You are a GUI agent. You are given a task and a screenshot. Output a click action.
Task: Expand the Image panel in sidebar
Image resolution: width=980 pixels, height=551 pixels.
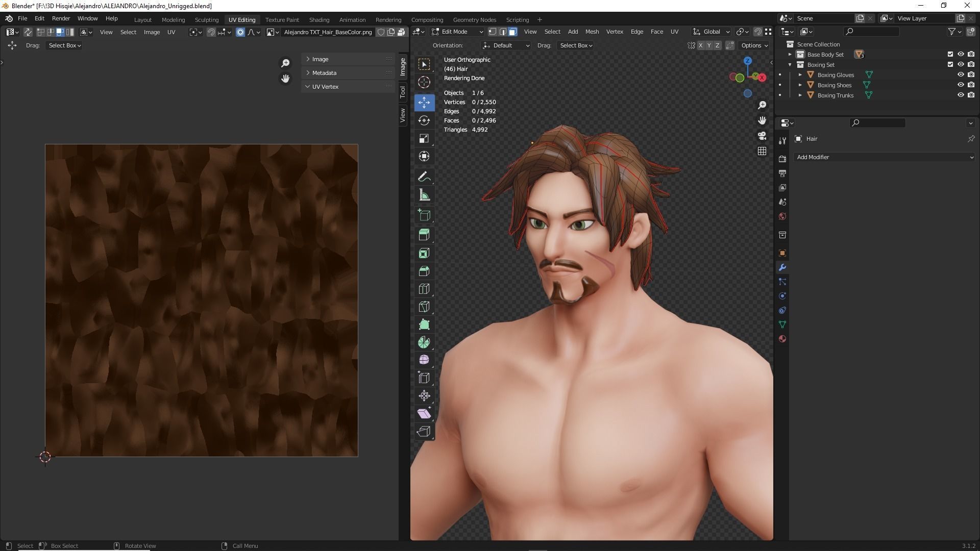320,59
